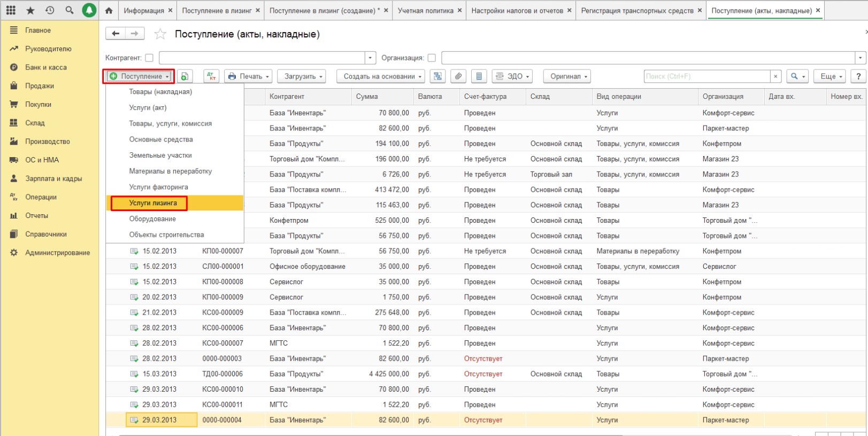
Task: Enable the Контрагент filter checkbox
Action: click(x=149, y=58)
